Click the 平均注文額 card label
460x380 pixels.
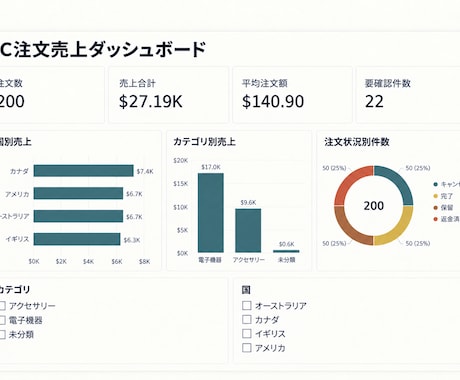click(x=265, y=83)
